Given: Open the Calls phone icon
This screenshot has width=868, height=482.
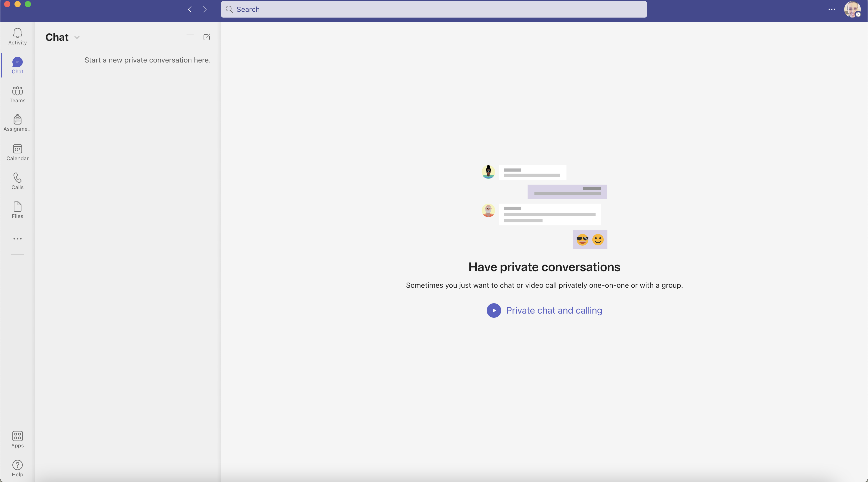Looking at the screenshot, I should (18, 181).
